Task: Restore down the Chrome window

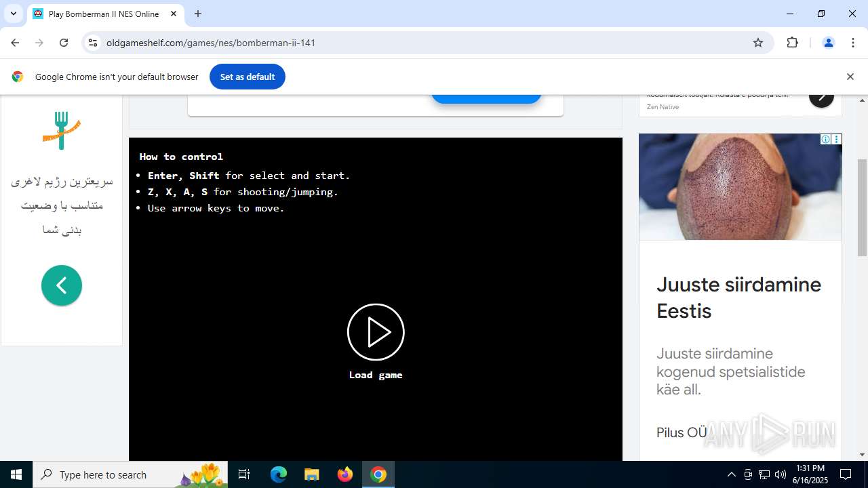Action: (x=821, y=14)
